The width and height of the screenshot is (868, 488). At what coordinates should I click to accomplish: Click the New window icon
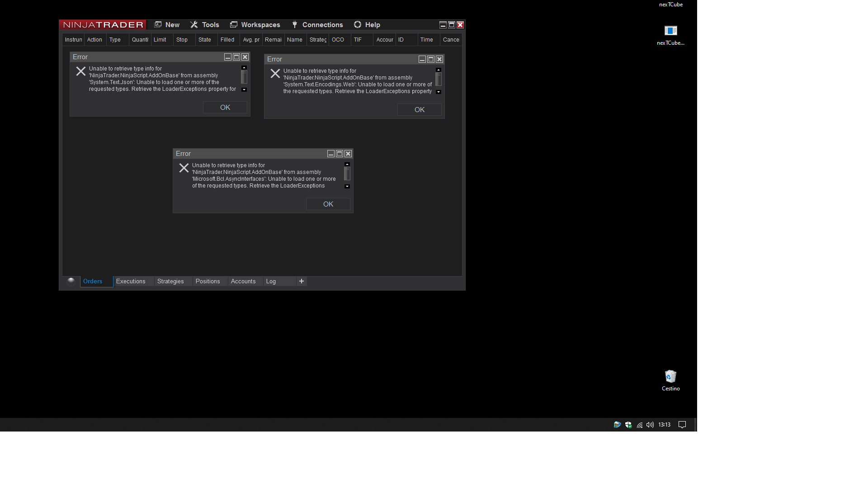[x=158, y=24]
